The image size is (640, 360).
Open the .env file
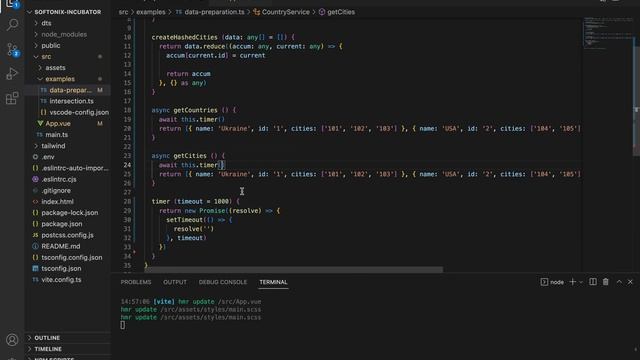(x=48, y=157)
